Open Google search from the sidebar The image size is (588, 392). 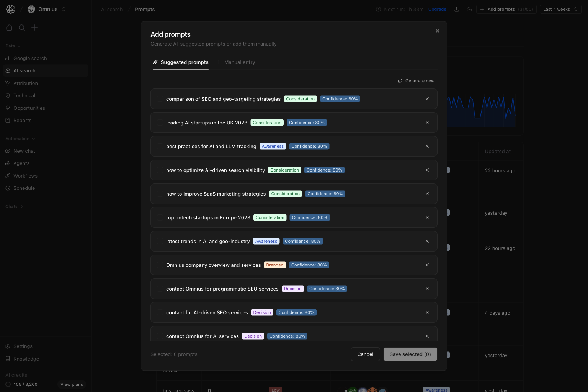[x=30, y=58]
